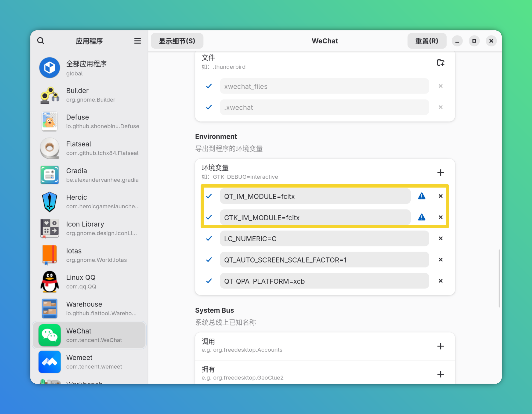Edit the QT_QPA_PLATFORM=xcb field
This screenshot has width=532, height=414.
324,281
